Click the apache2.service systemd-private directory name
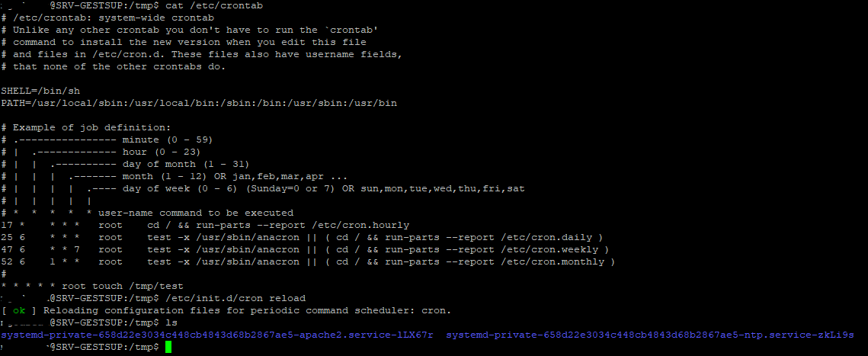Screen dimensions: 868x356 [x=217, y=335]
